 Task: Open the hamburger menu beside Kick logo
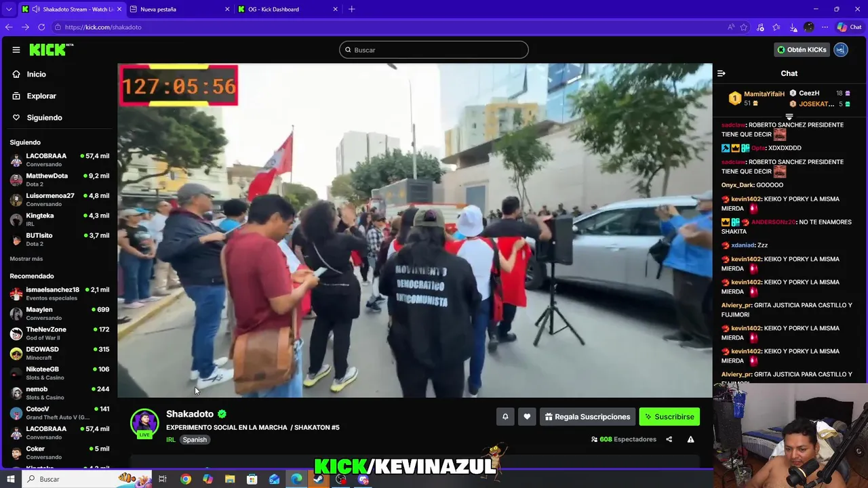pyautogui.click(x=16, y=49)
